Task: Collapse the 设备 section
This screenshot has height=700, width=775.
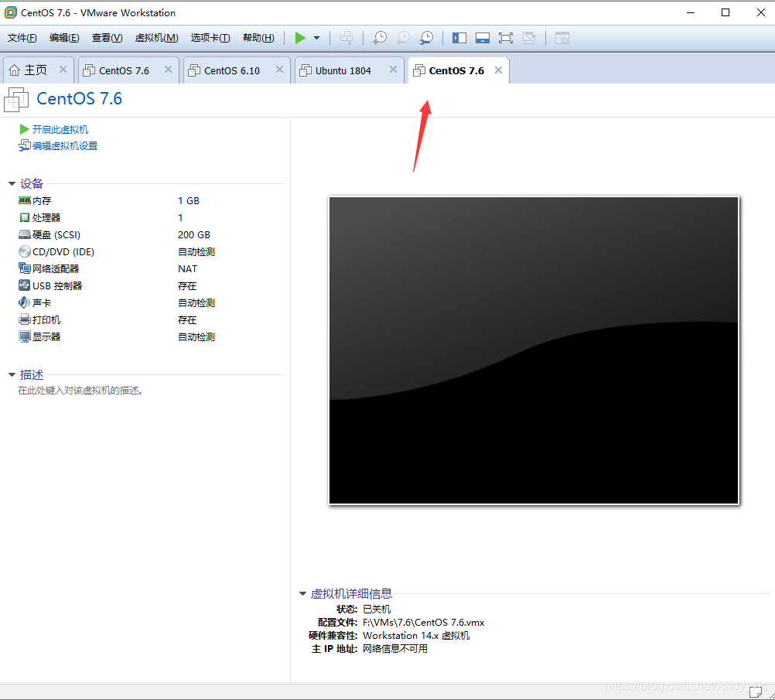Action: click(12, 184)
